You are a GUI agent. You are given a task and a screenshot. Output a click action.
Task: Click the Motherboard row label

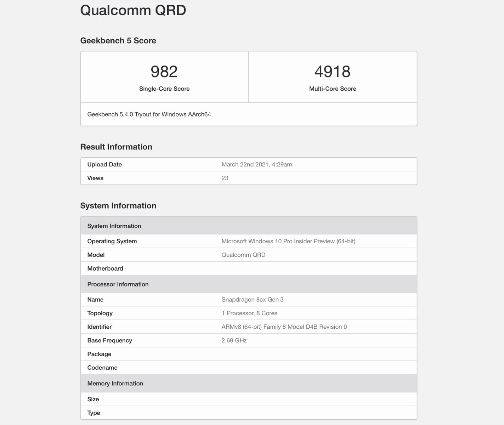click(105, 268)
